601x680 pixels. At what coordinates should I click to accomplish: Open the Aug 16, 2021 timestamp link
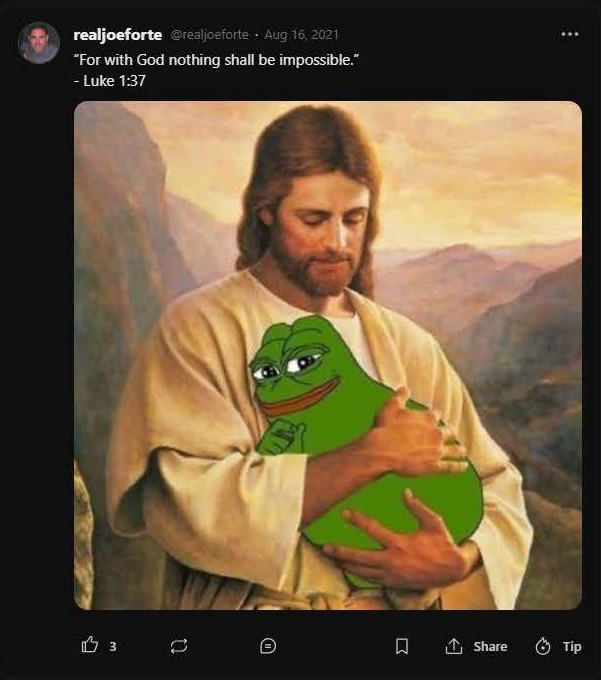pos(301,34)
